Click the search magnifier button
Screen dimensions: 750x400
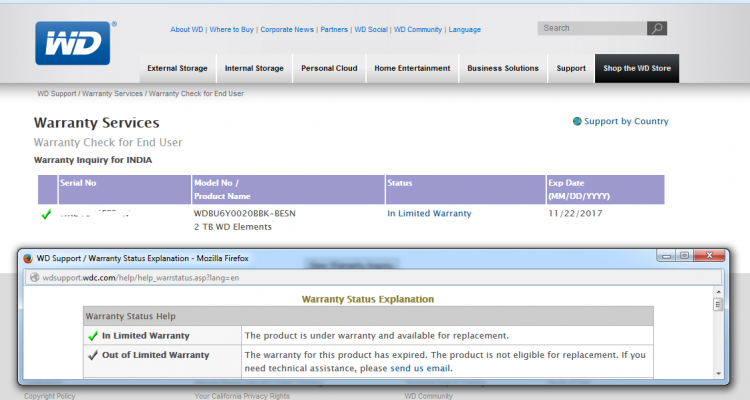click(657, 28)
